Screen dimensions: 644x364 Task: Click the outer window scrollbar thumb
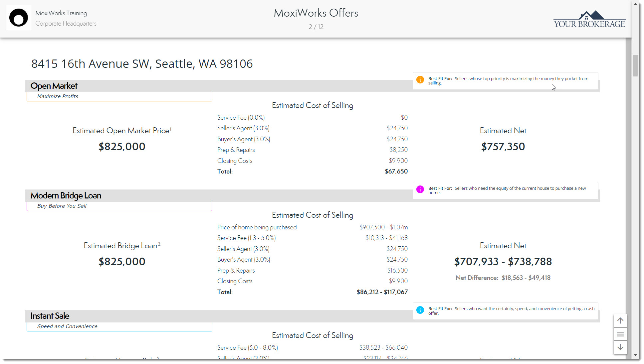(635, 65)
